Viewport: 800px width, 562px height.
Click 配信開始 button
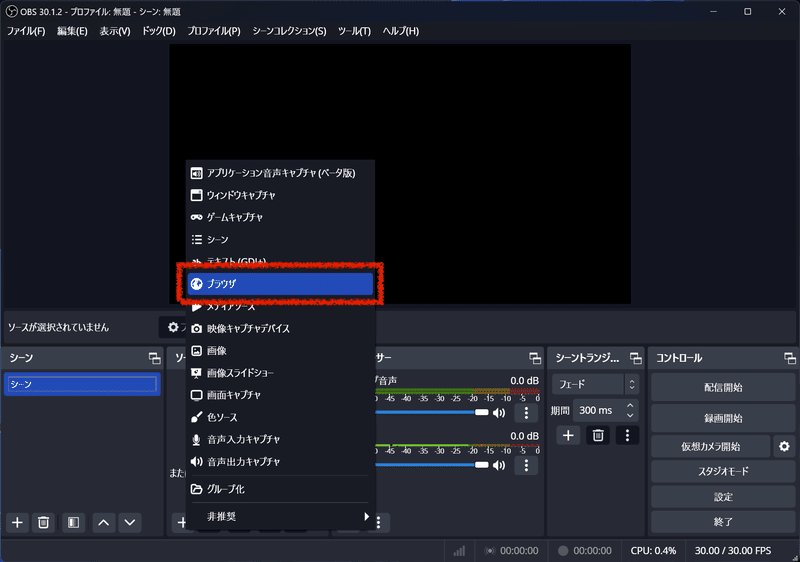(723, 388)
